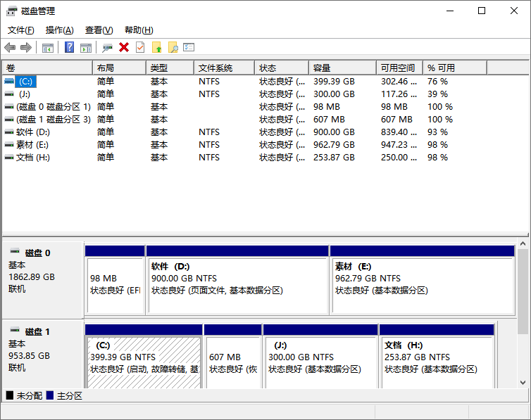Click the Forward arrow toolbar icon
The width and height of the screenshot is (531, 420).
click(x=26, y=48)
